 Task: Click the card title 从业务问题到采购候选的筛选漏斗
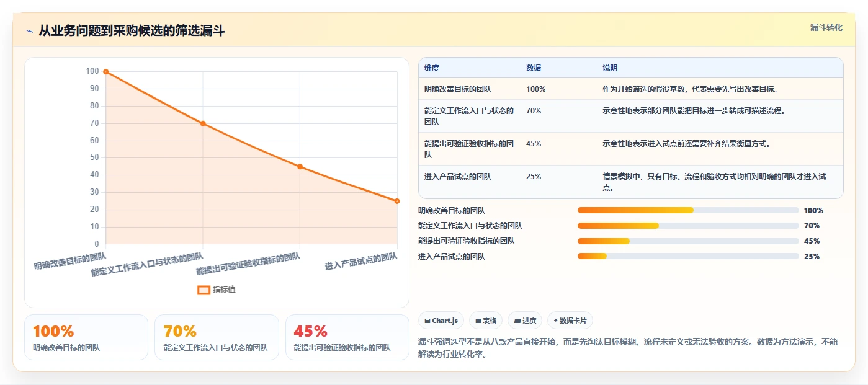(132, 31)
